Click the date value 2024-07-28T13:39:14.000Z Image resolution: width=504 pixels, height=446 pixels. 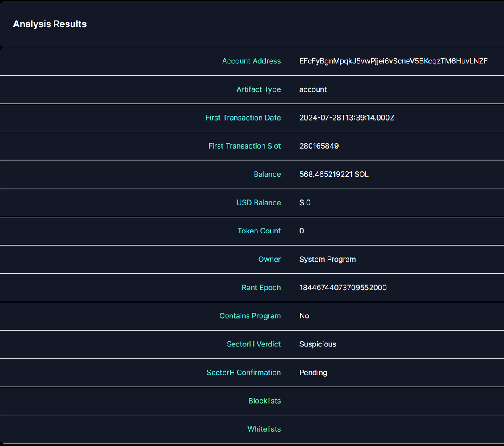tap(347, 118)
